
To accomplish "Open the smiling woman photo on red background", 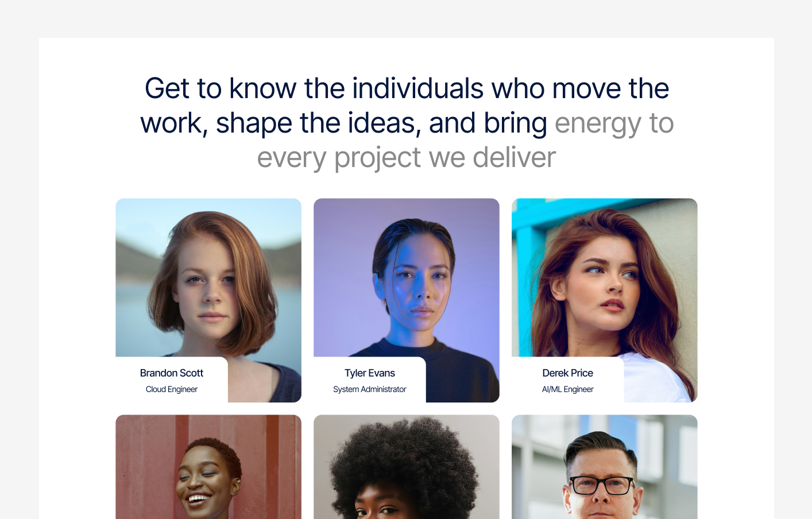I will point(208,467).
